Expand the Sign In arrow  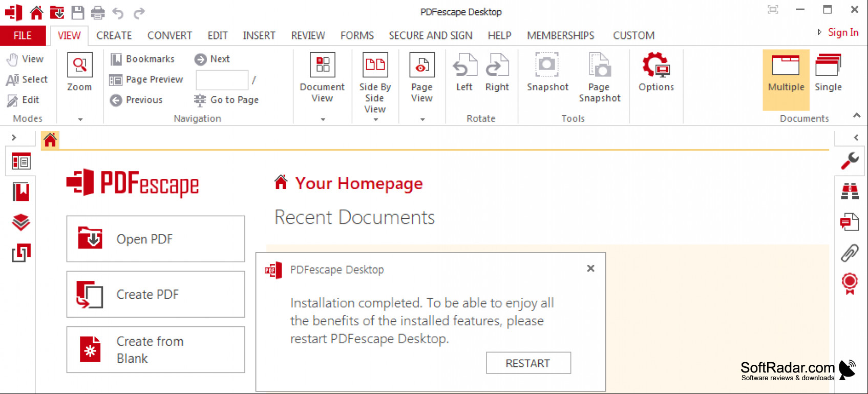(x=819, y=32)
